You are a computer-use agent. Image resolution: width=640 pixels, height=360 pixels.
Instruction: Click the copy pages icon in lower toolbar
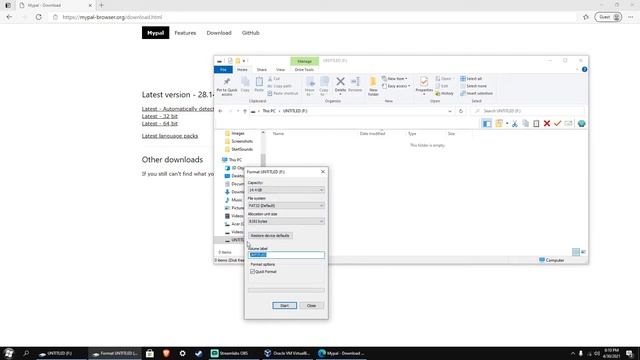pos(525,124)
